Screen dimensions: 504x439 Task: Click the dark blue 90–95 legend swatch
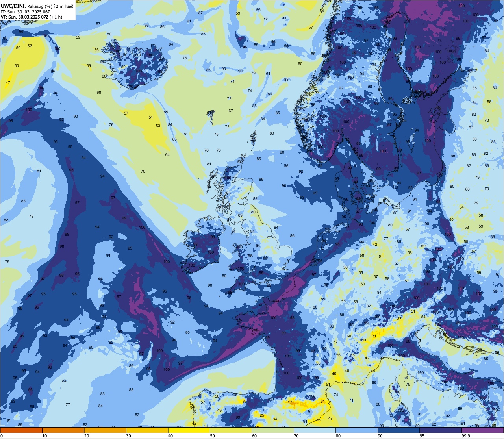click(x=398, y=430)
